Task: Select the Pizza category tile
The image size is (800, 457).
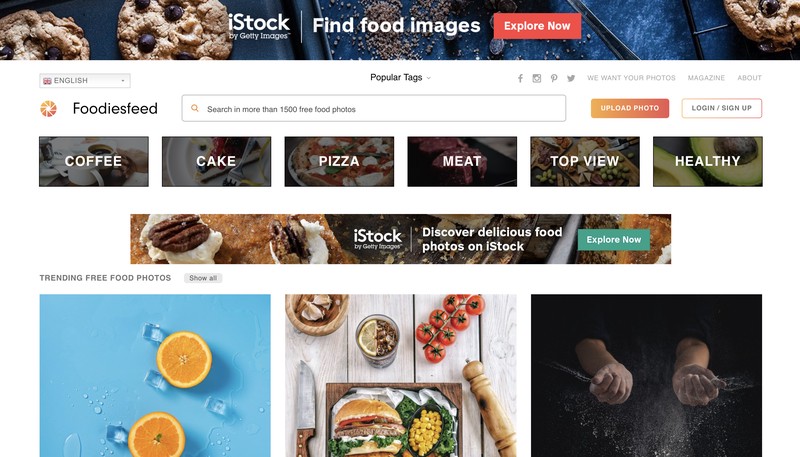Action: 339,161
